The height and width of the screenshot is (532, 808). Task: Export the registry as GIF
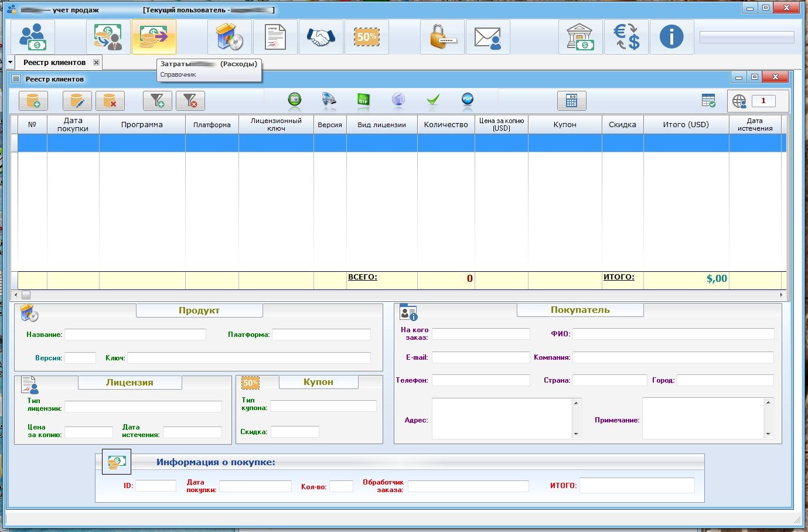coord(364,100)
